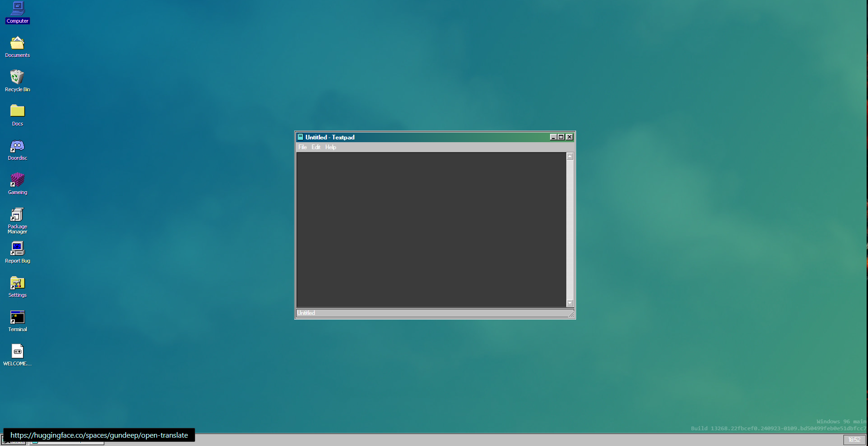
Task: Open the Help menu in Textpad
Action: pyautogui.click(x=330, y=147)
